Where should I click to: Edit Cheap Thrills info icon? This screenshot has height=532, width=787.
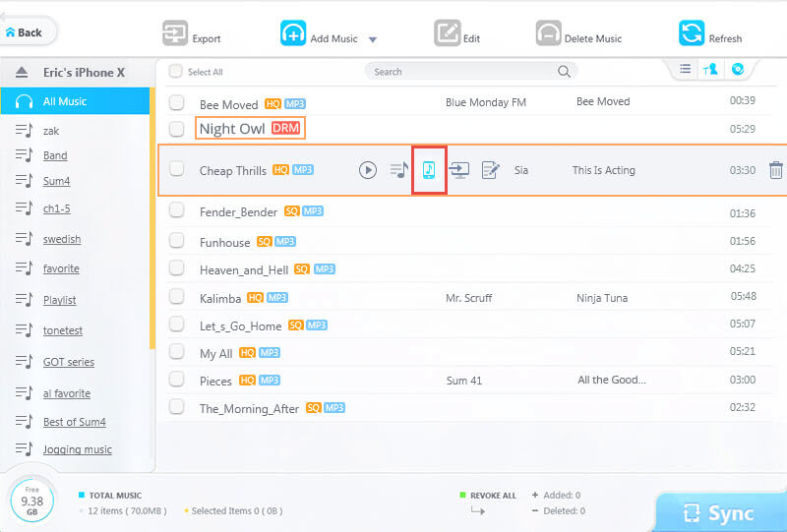(x=490, y=170)
